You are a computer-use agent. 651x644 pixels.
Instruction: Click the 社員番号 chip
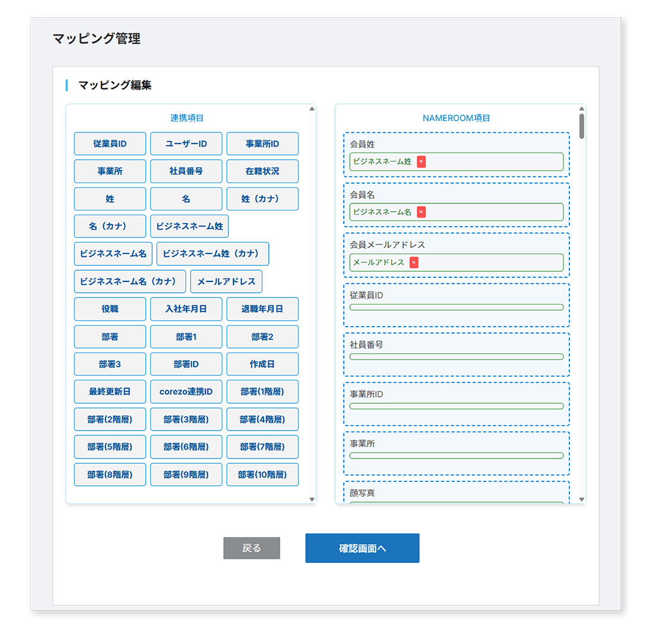186,171
